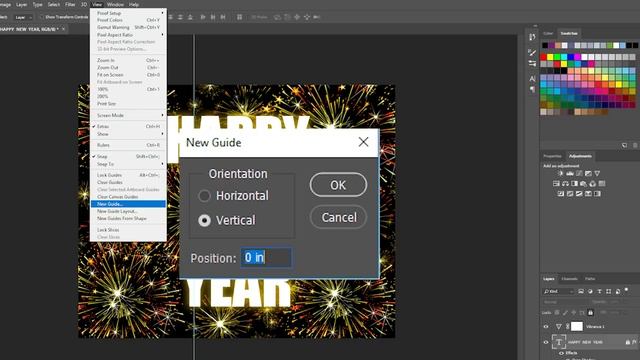Switch to the Channels tab
The height and width of the screenshot is (360, 640).
pyautogui.click(x=569, y=279)
